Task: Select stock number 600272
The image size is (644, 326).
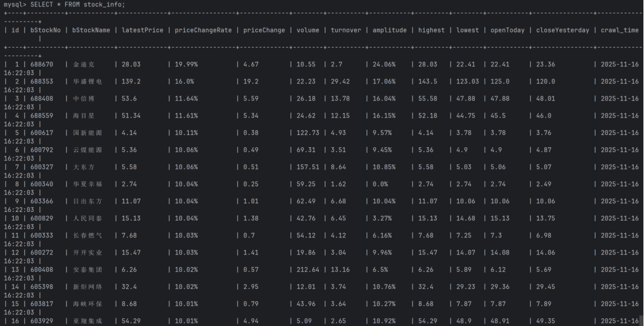Action: coord(41,253)
